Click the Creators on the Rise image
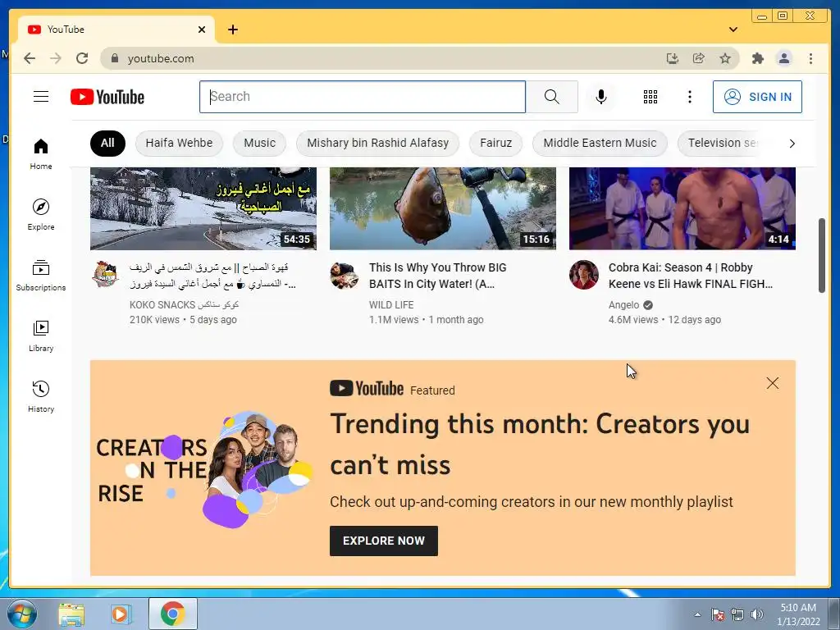Image resolution: width=840 pixels, height=630 pixels. click(203, 468)
